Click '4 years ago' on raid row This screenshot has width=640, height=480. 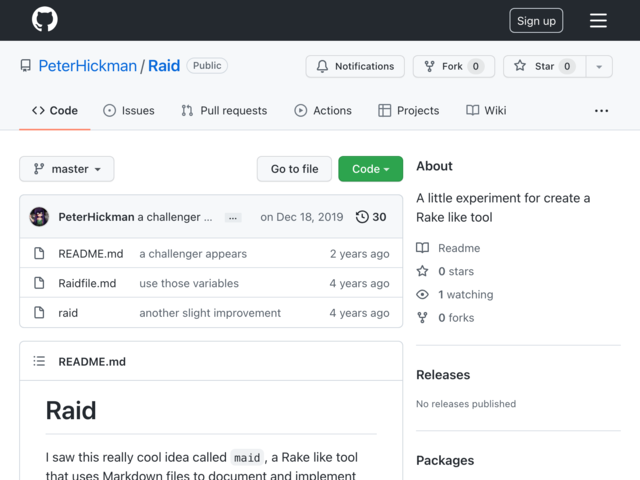(x=360, y=313)
